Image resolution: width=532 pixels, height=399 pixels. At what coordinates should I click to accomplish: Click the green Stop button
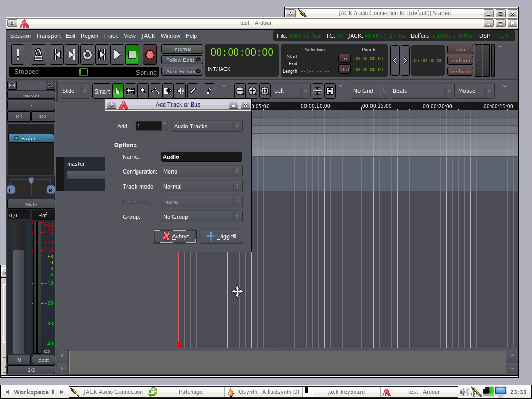132,55
